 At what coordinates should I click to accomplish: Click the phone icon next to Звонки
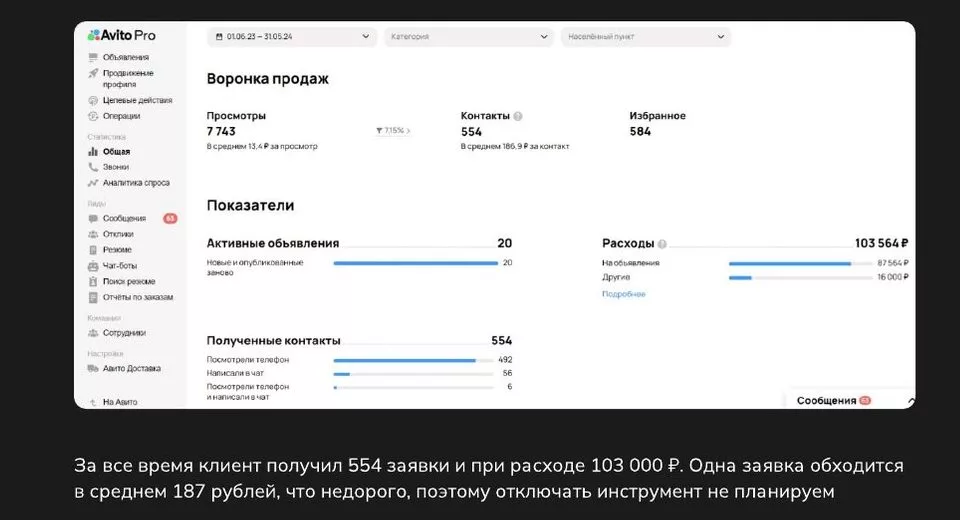click(x=93, y=167)
